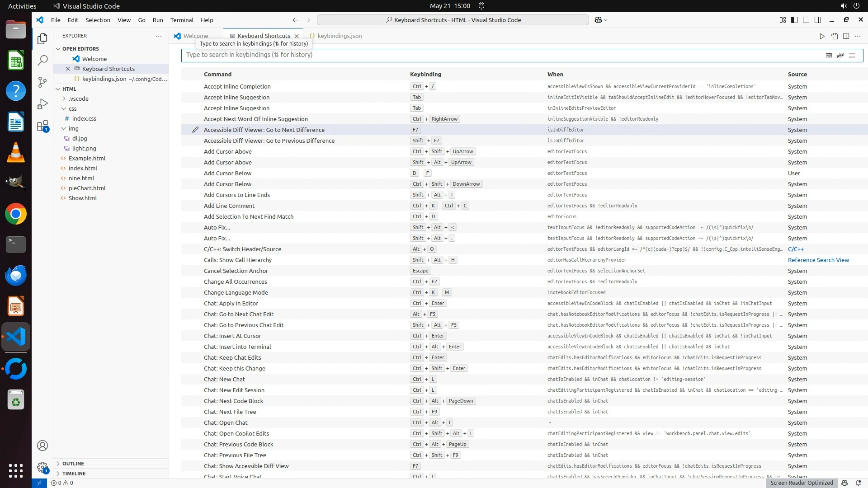
Task: Click the C/C++ source link
Action: point(795,249)
